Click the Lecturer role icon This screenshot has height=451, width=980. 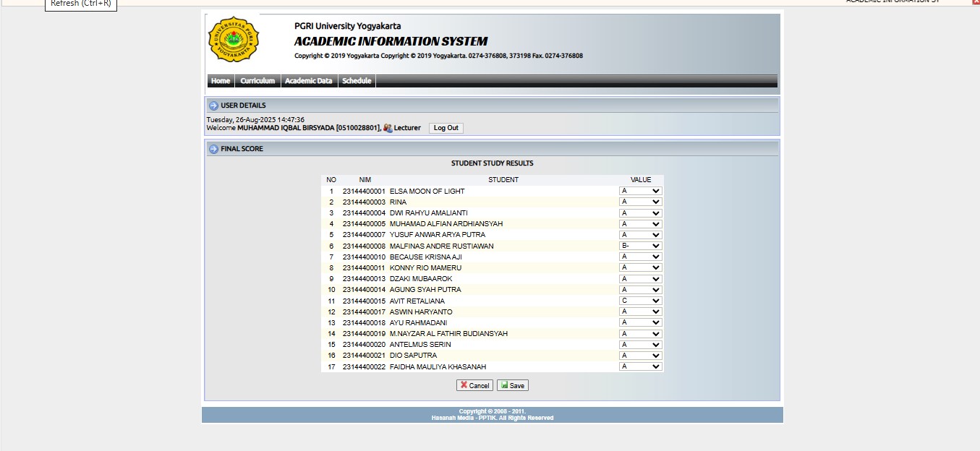388,128
